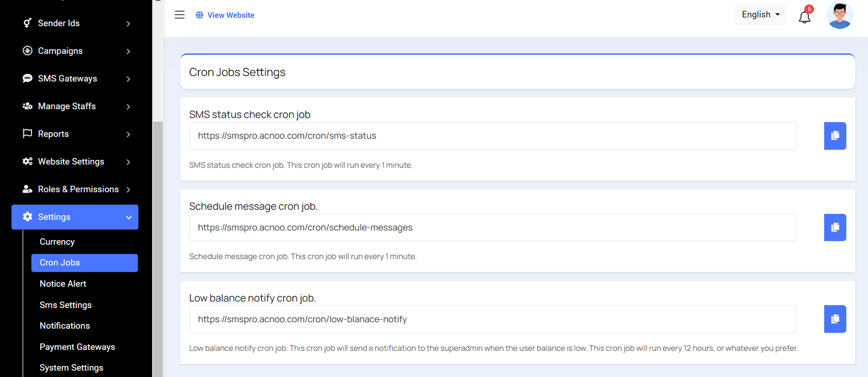Image resolution: width=868 pixels, height=377 pixels.
Task: Click the schedule-messages URL field
Action: 492,227
